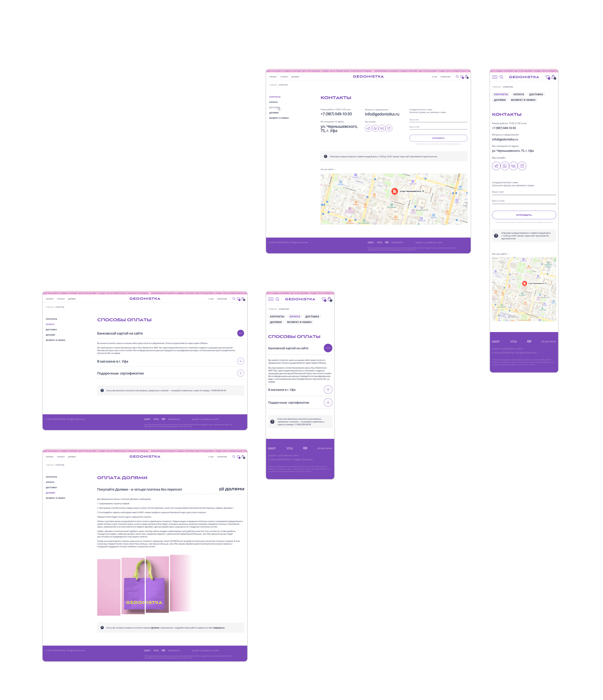Open shopping bag on mobile Способы оплаты page
The width and height of the screenshot is (603, 700).
(330, 299)
